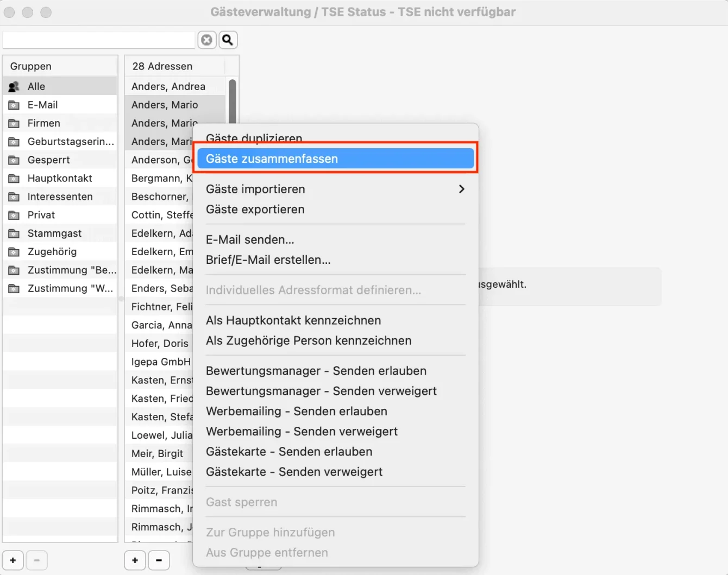The image size is (728, 575).
Task: Delete the address with the minus button
Action: (159, 560)
